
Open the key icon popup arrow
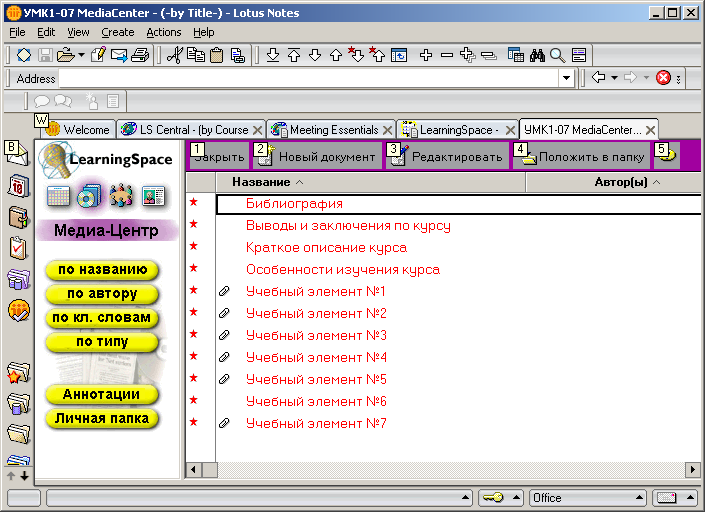516,497
